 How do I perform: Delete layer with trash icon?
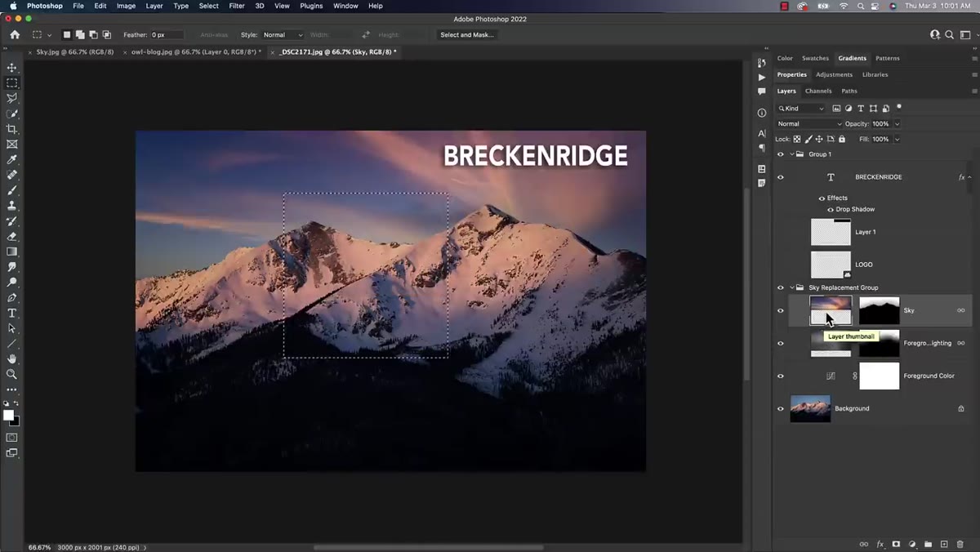click(x=960, y=544)
